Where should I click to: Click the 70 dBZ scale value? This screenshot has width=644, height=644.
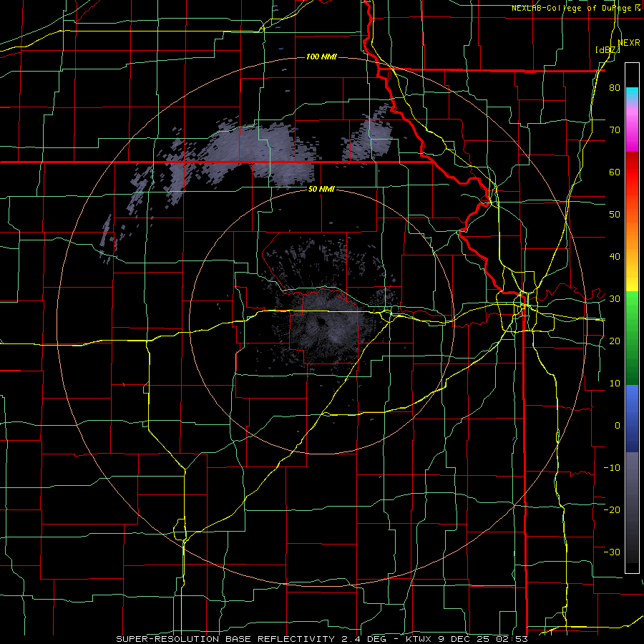coord(615,130)
